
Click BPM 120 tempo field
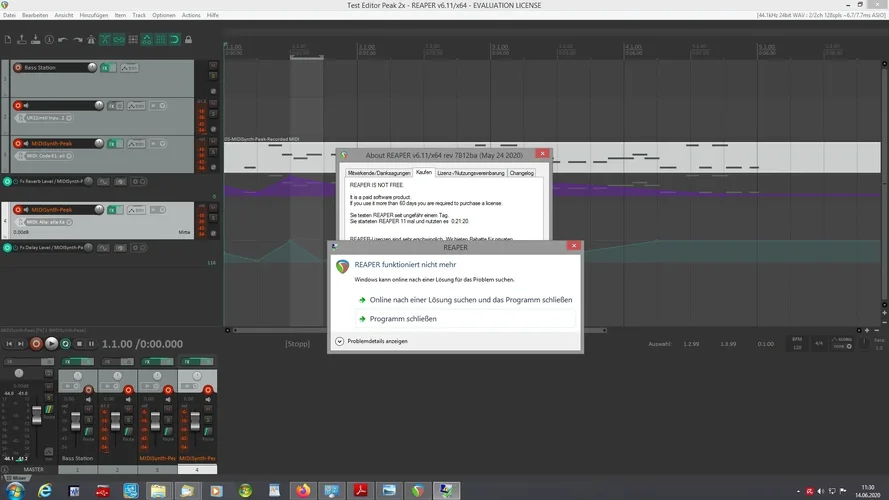tap(797, 344)
